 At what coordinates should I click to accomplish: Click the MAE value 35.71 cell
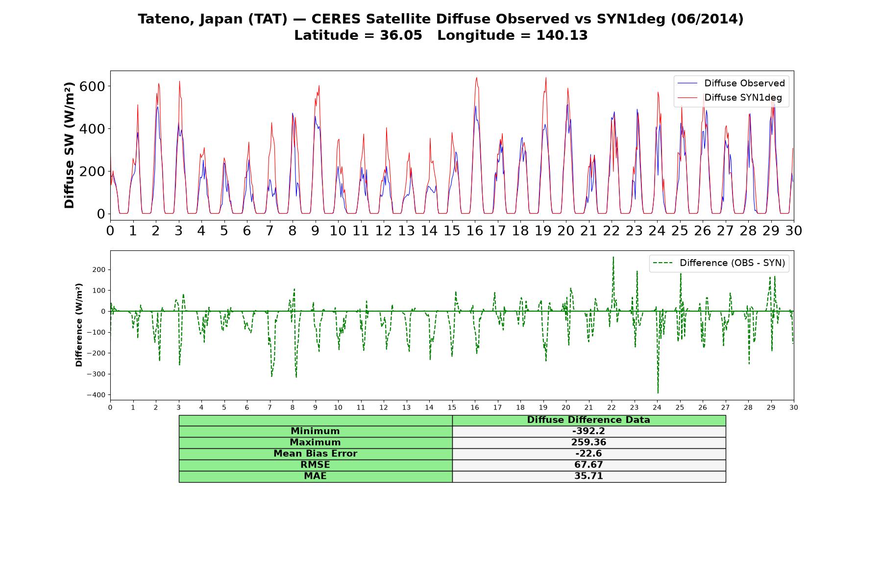(x=588, y=476)
